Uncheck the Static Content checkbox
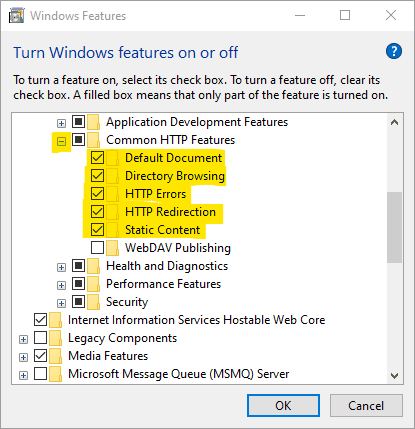 (x=97, y=230)
